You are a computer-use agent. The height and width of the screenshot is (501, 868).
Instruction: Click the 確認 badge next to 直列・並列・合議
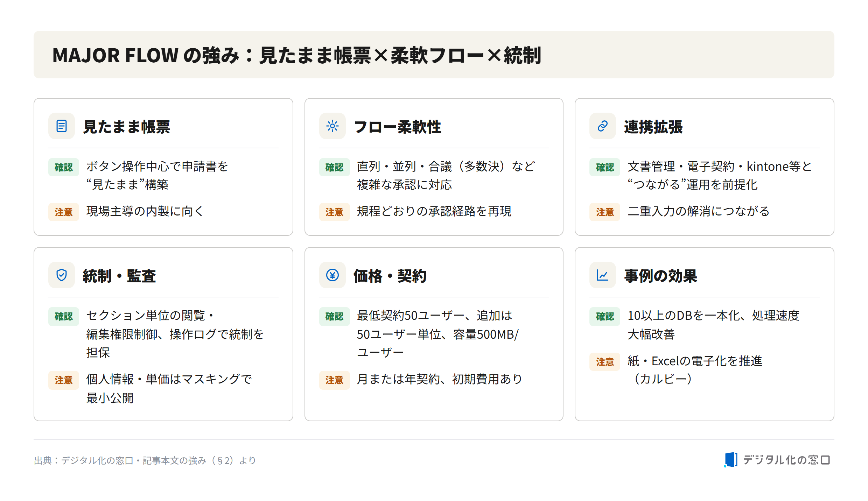coord(334,167)
